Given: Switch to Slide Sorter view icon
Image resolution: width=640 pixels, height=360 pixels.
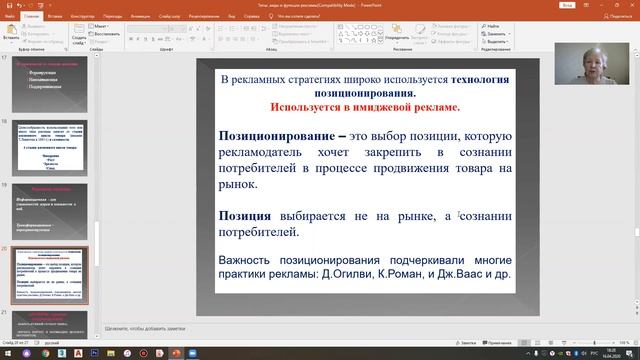Looking at the screenshot, I should click(538, 343).
